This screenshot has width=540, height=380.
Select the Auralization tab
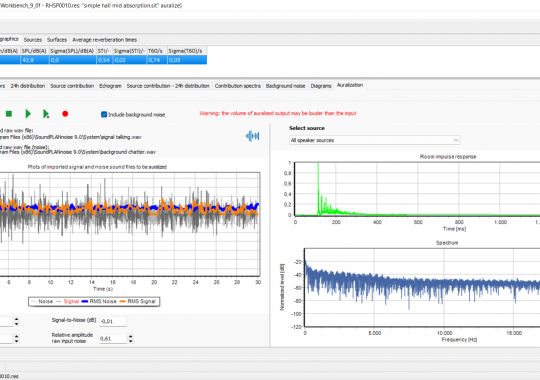[350, 85]
